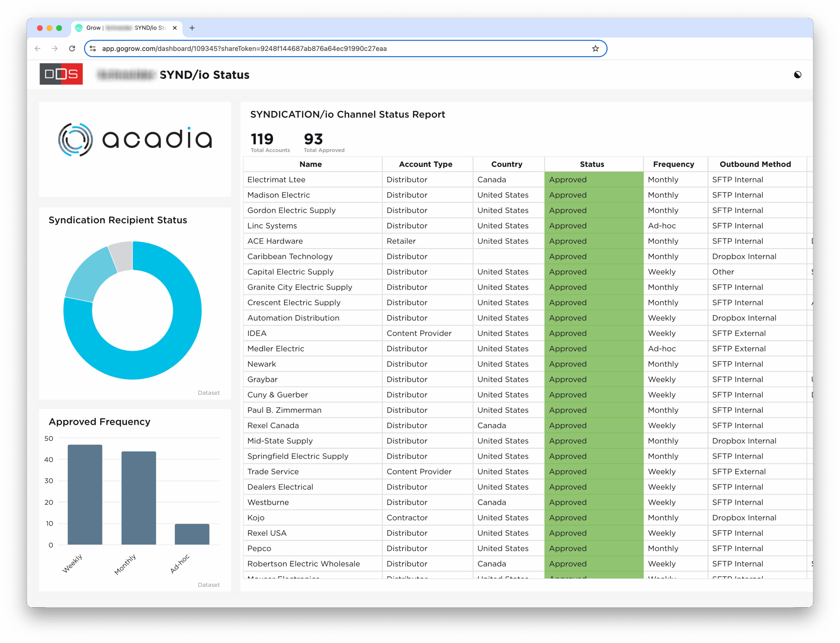The width and height of the screenshot is (840, 643).
Task: Click Dataset link under the donut chart
Action: click(209, 393)
